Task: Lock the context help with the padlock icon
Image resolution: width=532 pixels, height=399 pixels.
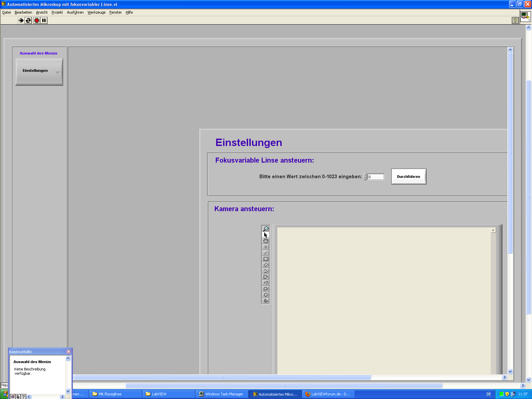Action: click(x=18, y=397)
